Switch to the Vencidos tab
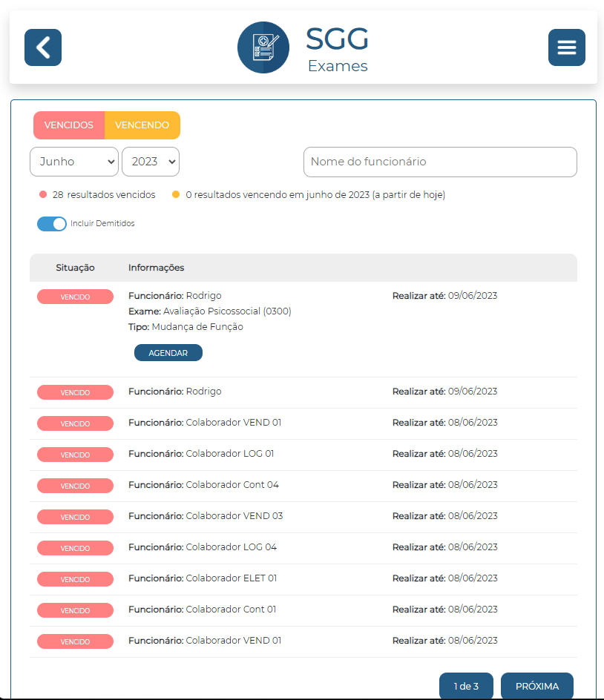The width and height of the screenshot is (604, 700). (x=69, y=125)
